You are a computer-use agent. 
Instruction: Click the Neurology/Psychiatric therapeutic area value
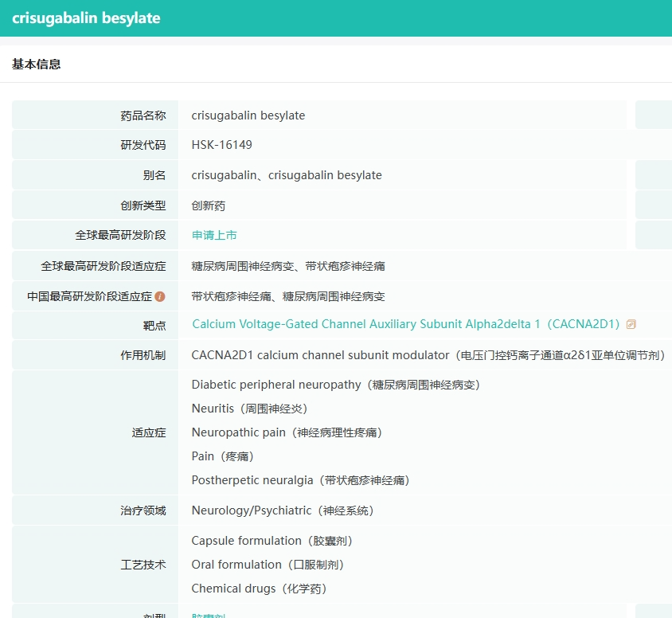(x=283, y=510)
